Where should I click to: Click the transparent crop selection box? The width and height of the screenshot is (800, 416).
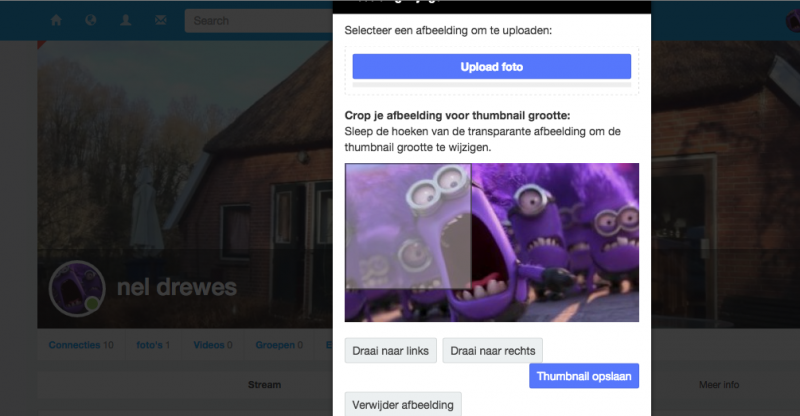pyautogui.click(x=408, y=226)
